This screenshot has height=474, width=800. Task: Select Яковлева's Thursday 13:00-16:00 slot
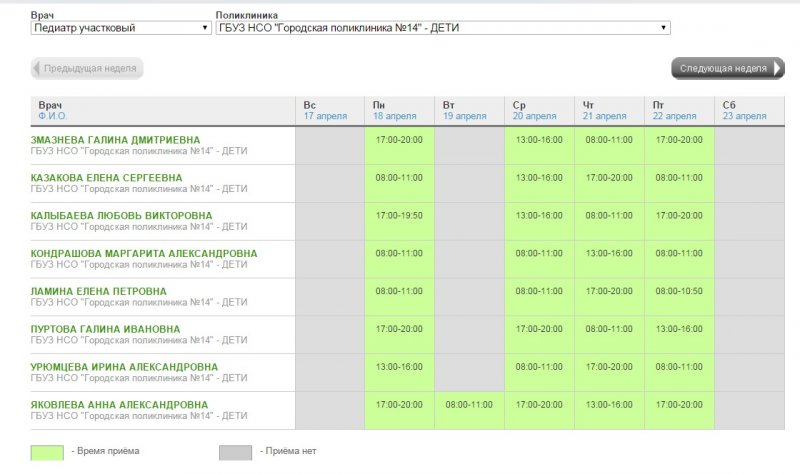point(609,410)
